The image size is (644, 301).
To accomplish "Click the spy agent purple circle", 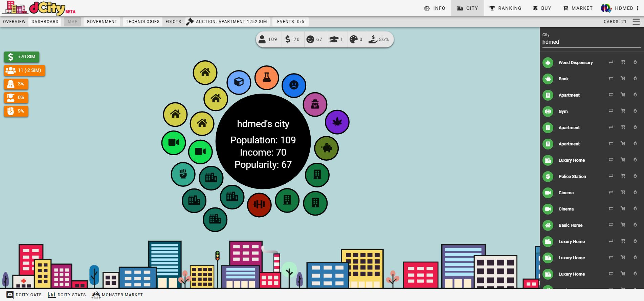I will [x=315, y=104].
